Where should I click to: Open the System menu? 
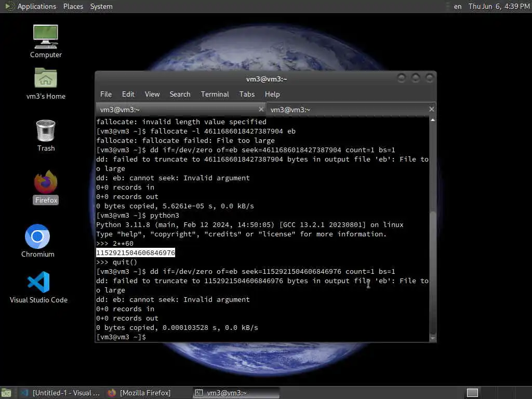(x=101, y=6)
